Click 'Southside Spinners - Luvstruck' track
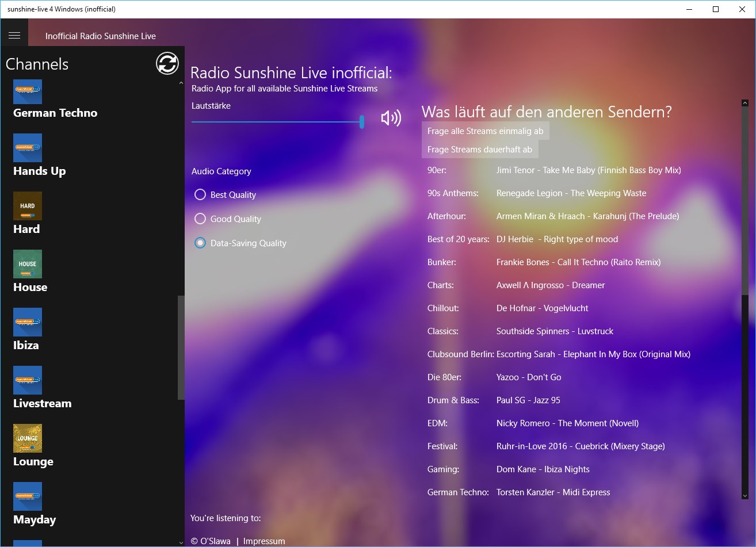The height and width of the screenshot is (547, 756). [x=555, y=331]
